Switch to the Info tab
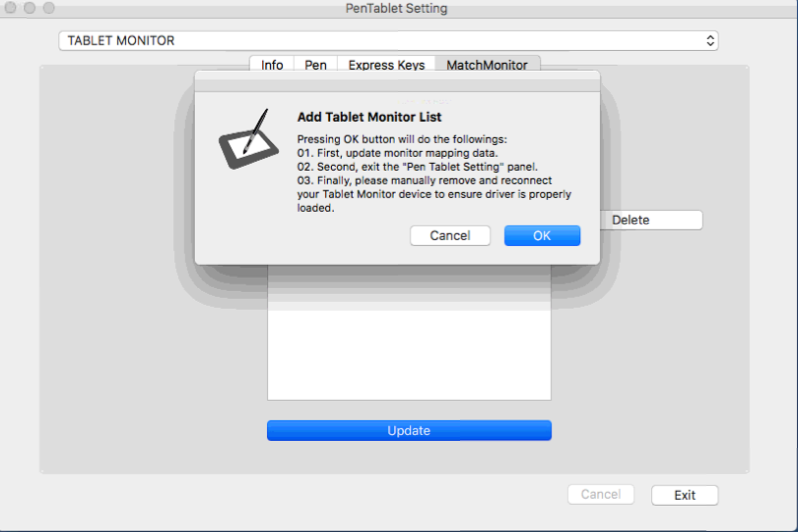 pyautogui.click(x=272, y=65)
